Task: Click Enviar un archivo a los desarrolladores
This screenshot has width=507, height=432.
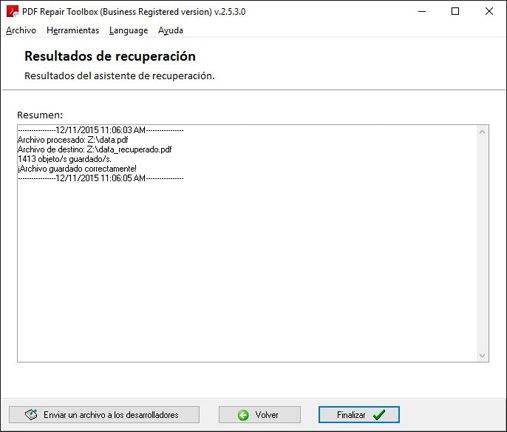Action: [104, 415]
